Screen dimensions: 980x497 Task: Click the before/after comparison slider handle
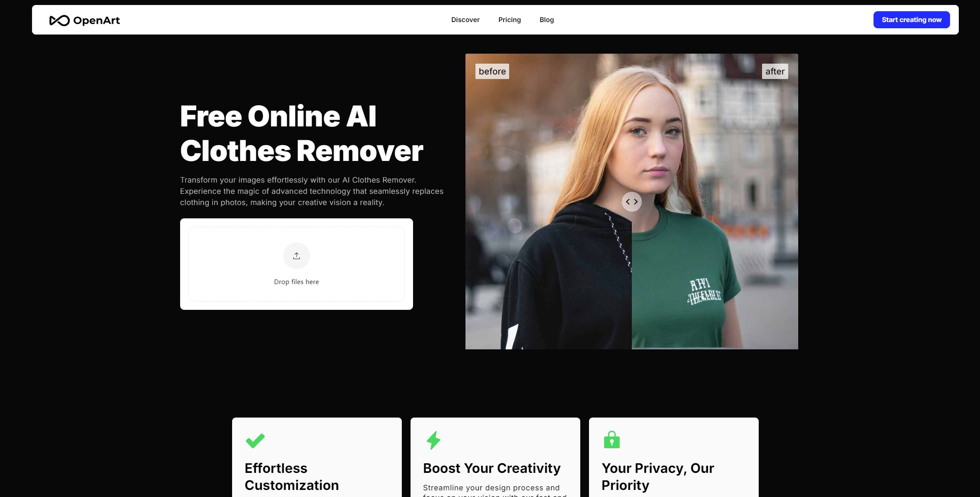click(632, 202)
